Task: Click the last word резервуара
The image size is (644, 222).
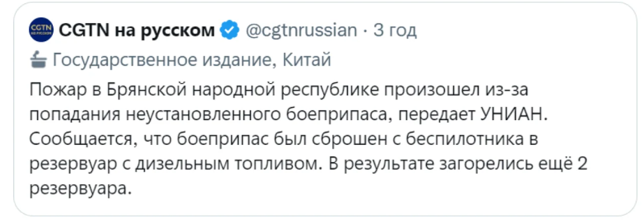Action: (81, 190)
